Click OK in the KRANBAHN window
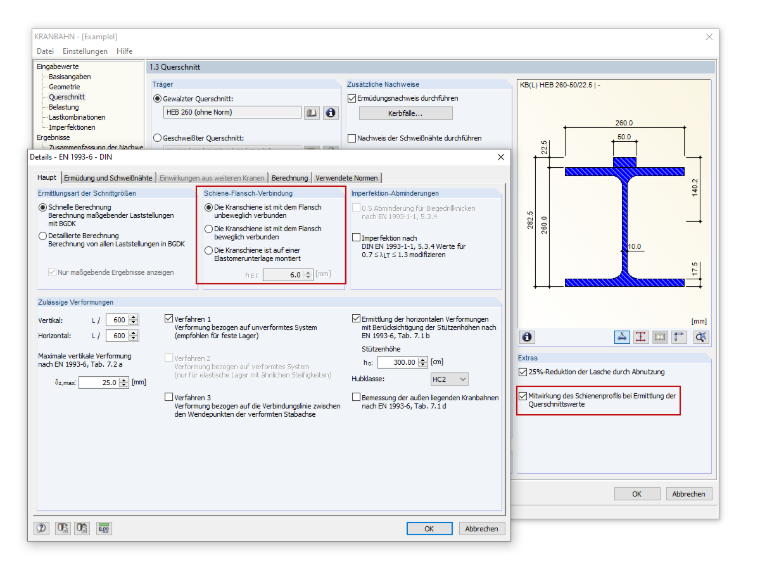This screenshot has width=760, height=570. click(637, 493)
